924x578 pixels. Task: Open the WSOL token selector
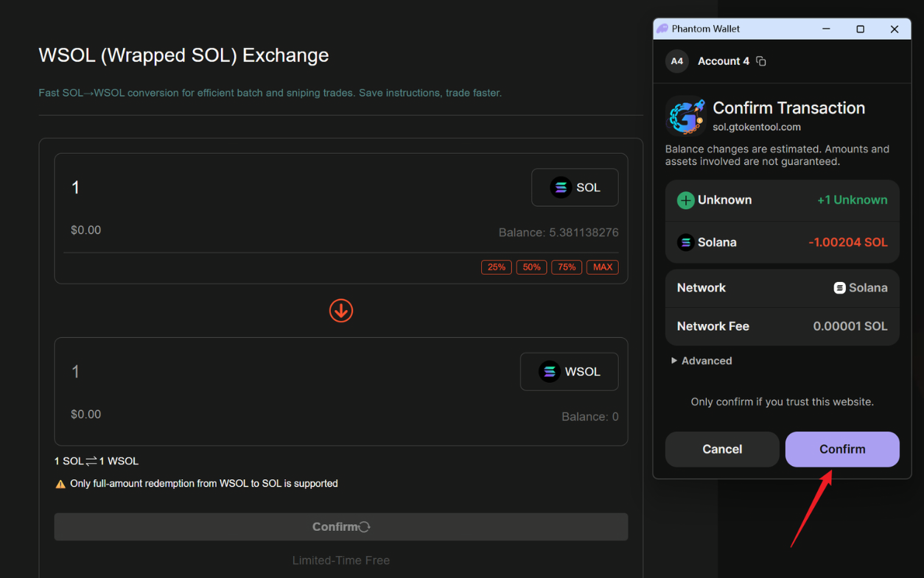[569, 371]
